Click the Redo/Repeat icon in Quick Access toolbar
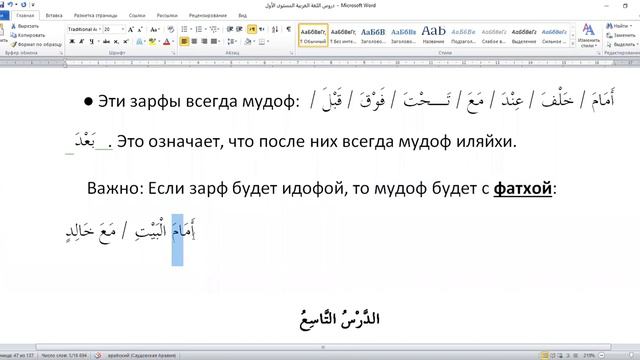The height and width of the screenshot is (360, 640). [x=24, y=5]
